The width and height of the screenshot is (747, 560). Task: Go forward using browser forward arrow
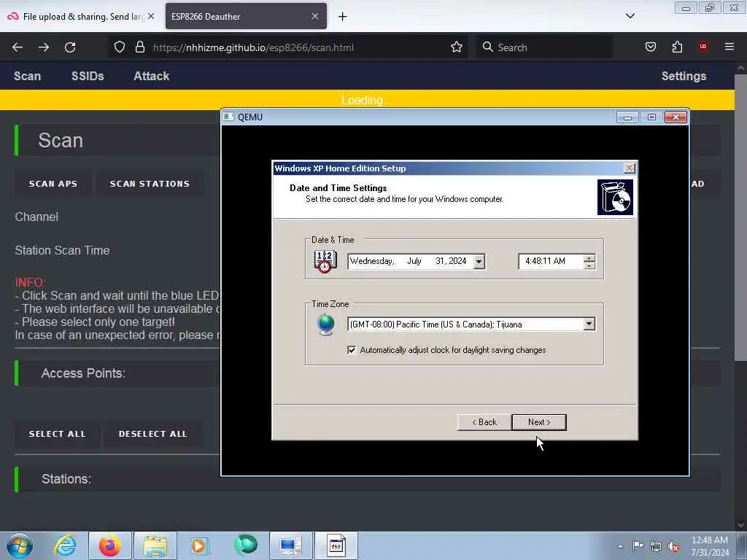coord(44,47)
